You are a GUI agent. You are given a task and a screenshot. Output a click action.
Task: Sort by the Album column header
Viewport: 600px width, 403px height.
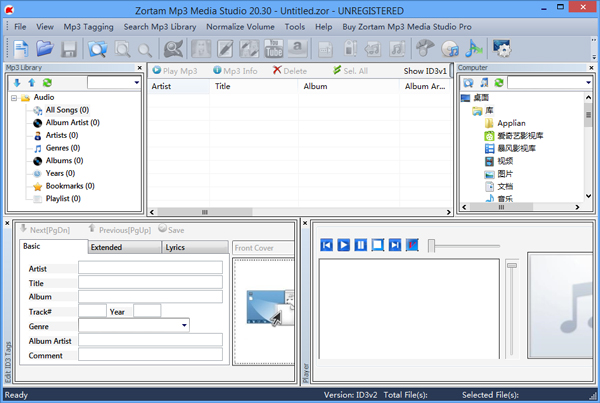coord(349,86)
